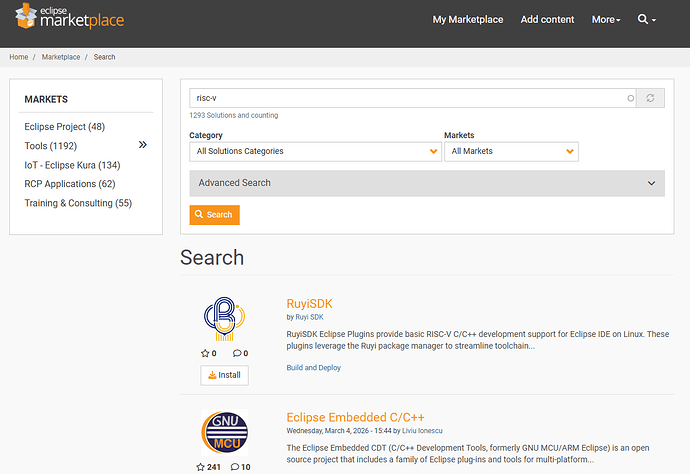Viewport: 690px width, 474px height.
Task: Click the comment icon showing 10 comments
Action: click(x=235, y=467)
